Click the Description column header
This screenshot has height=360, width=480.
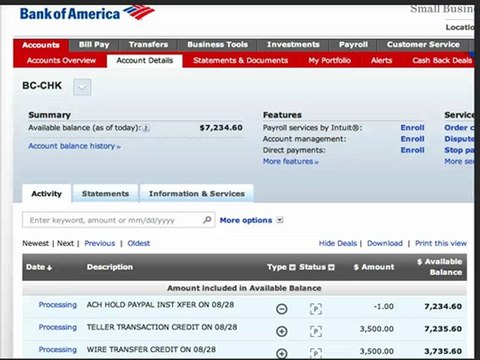[110, 267]
